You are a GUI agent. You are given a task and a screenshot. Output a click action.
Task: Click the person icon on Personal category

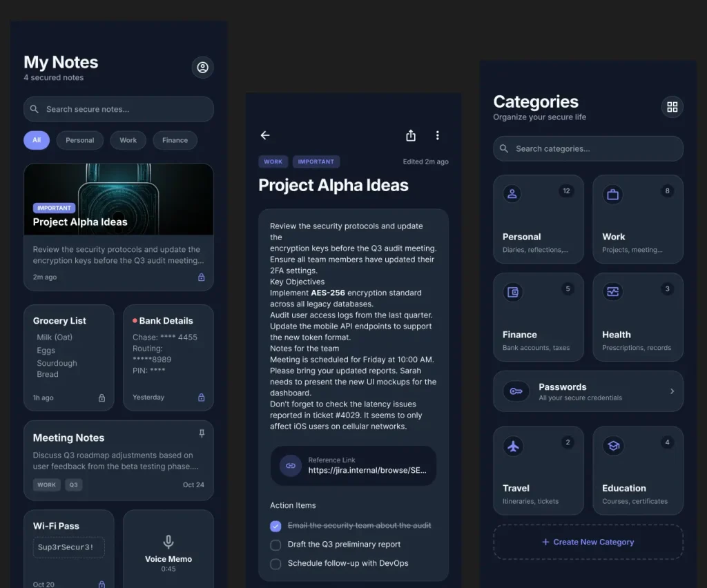(x=512, y=194)
